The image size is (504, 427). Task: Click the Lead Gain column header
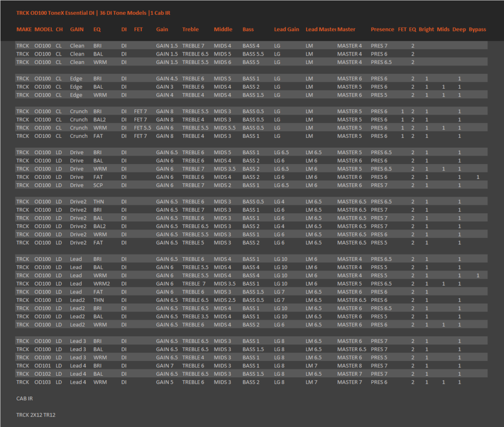click(286, 29)
